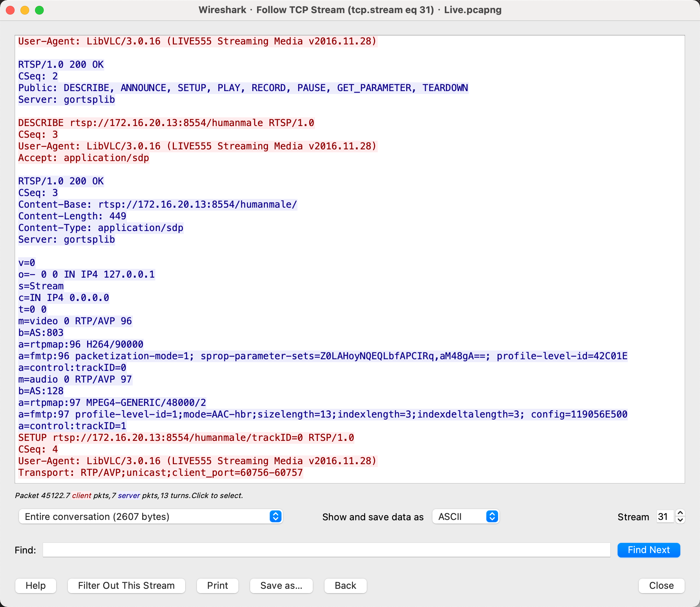Click the Save as… button
The height and width of the screenshot is (607, 700).
point(281,586)
